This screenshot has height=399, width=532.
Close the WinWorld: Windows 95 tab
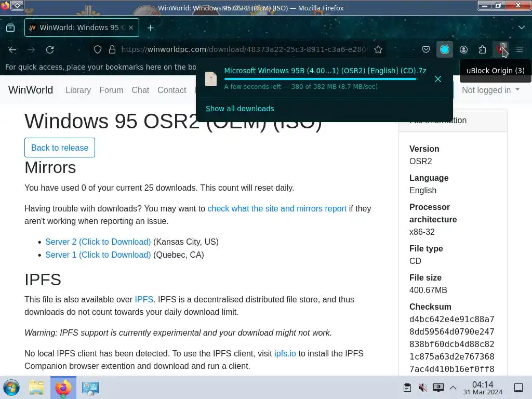point(130,28)
